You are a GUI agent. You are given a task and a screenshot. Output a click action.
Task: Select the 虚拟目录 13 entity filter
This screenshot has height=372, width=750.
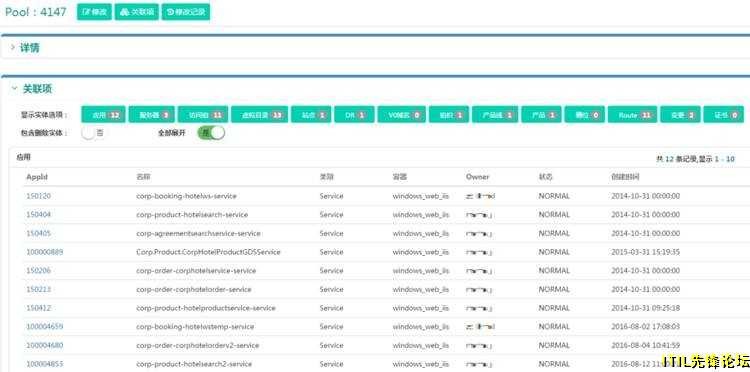coord(260,115)
